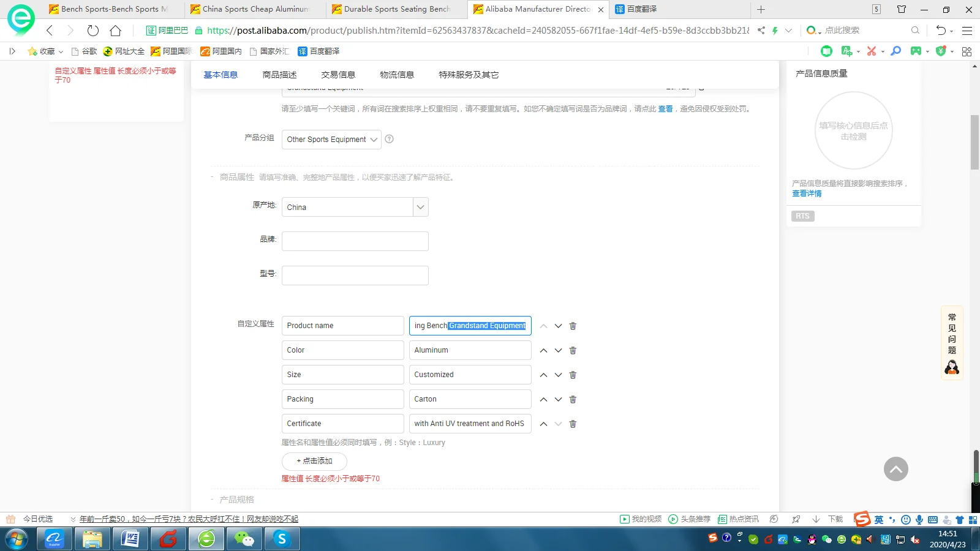Expand the China origin dropdown

[x=420, y=208]
